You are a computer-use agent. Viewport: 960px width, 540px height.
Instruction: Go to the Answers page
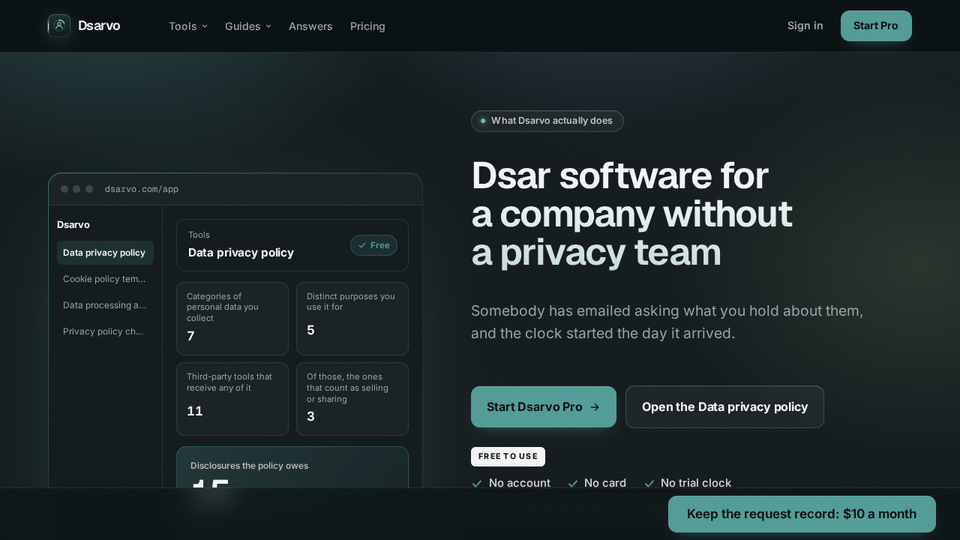pyautogui.click(x=310, y=26)
